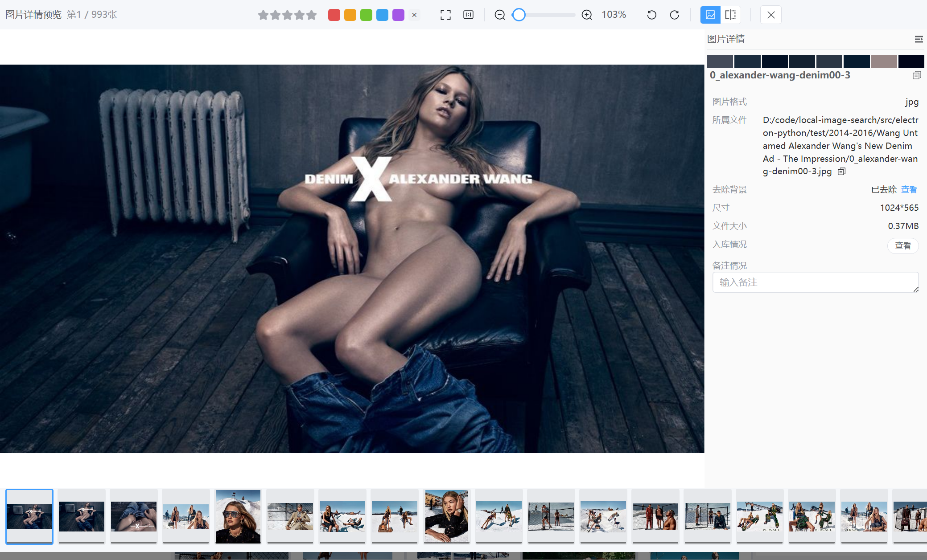Click the zoom slider handle
The width and height of the screenshot is (927, 560).
pyautogui.click(x=519, y=15)
